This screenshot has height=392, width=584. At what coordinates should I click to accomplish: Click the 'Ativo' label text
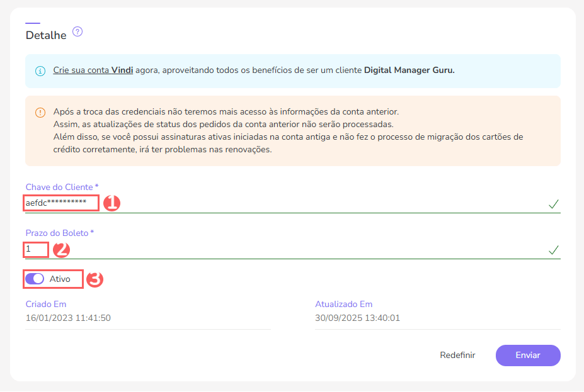60,279
